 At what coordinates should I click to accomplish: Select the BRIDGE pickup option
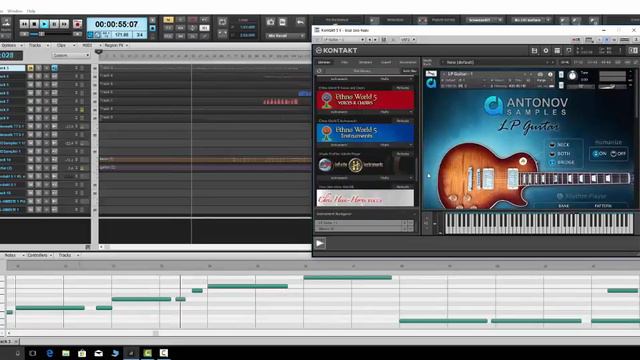click(x=561, y=162)
